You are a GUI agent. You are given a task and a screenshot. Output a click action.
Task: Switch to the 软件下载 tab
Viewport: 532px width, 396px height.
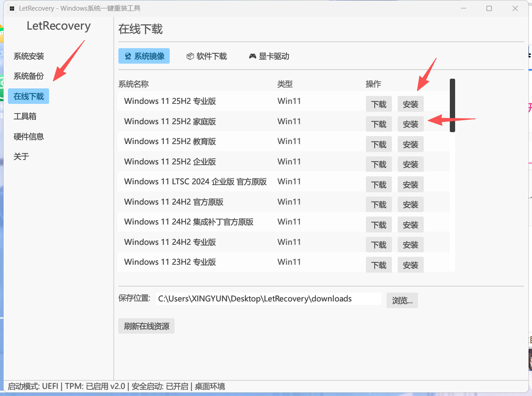click(x=206, y=56)
